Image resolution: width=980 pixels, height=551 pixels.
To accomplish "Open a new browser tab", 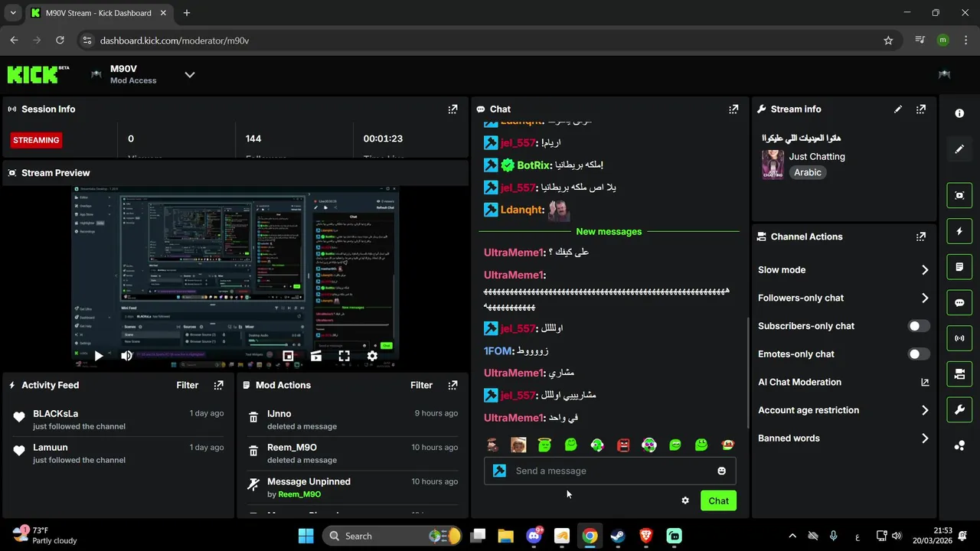I will point(187,13).
